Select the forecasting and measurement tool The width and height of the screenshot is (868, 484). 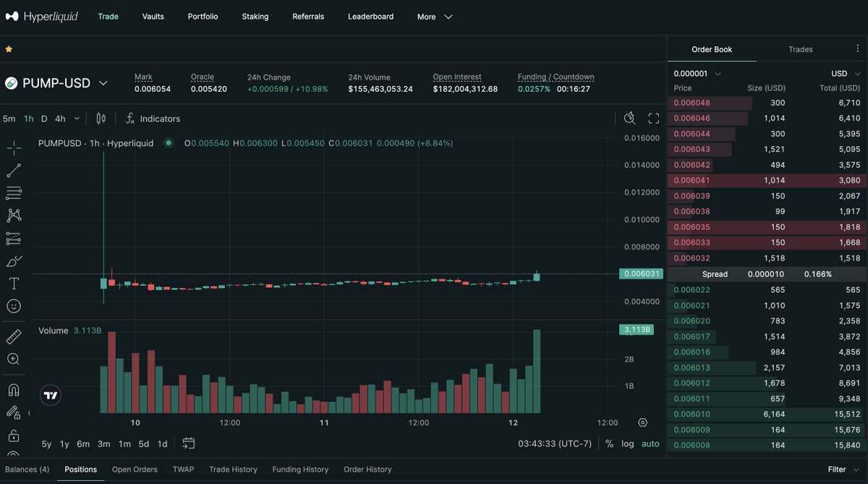[x=14, y=238]
